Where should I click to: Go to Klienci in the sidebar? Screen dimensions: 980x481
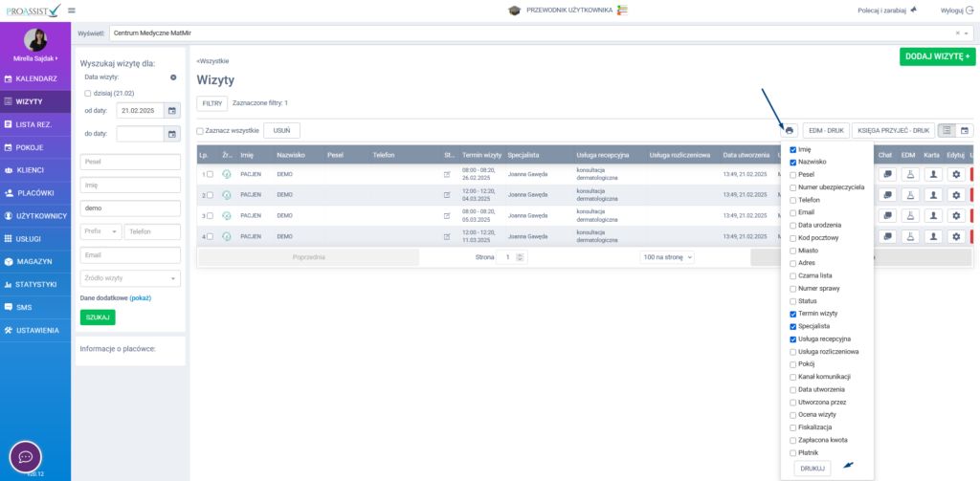click(34, 170)
